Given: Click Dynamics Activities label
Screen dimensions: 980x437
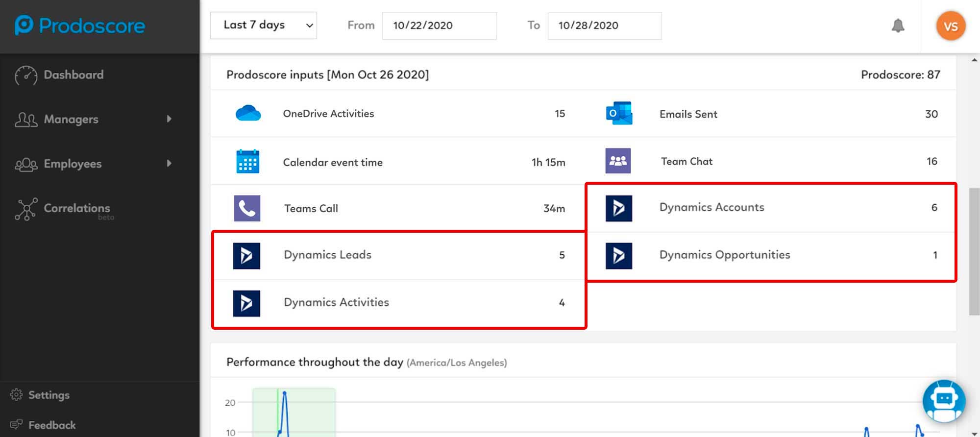Looking at the screenshot, I should [336, 302].
